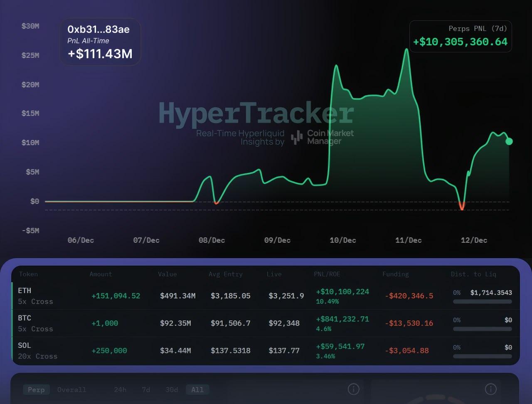The height and width of the screenshot is (404, 532).
Task: Click the Dist. to Liq column header
Action: point(473,274)
